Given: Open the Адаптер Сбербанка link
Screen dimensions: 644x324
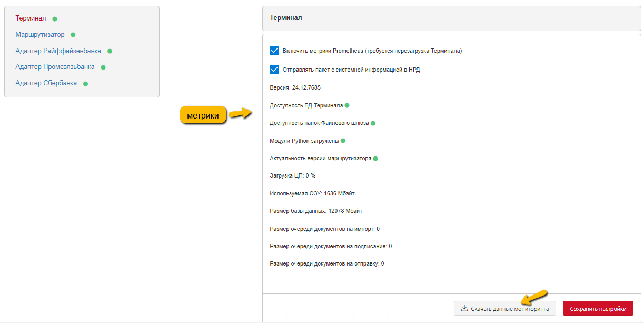Looking at the screenshot, I should (x=46, y=83).
